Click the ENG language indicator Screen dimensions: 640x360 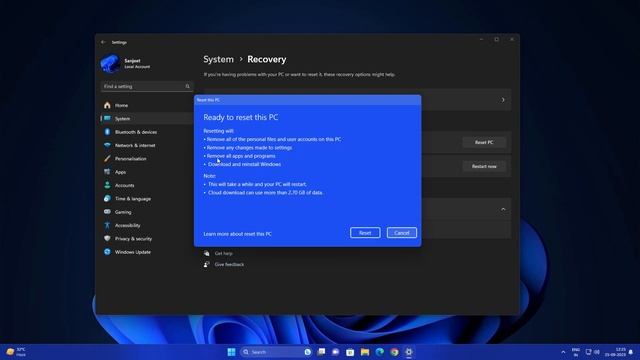click(576, 352)
